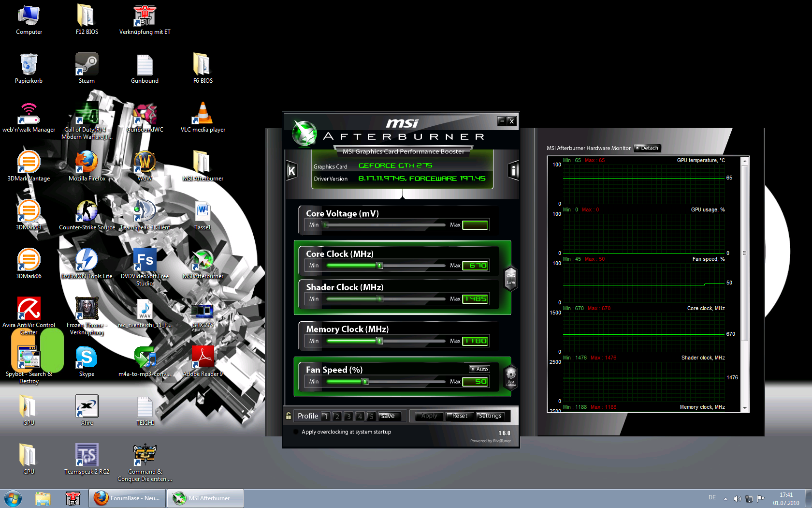Open the Windows Start menu
The width and height of the screenshot is (812, 508).
click(x=13, y=498)
